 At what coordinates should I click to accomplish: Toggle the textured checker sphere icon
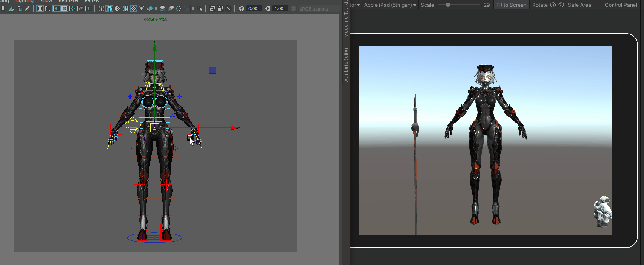point(133,8)
